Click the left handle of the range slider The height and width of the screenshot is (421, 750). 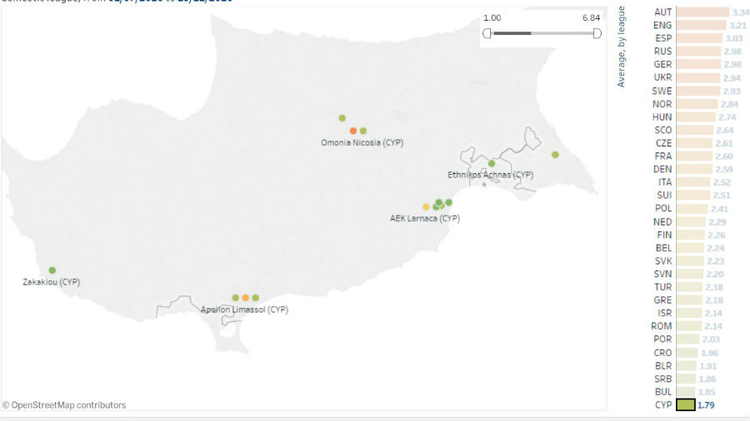pyautogui.click(x=487, y=33)
